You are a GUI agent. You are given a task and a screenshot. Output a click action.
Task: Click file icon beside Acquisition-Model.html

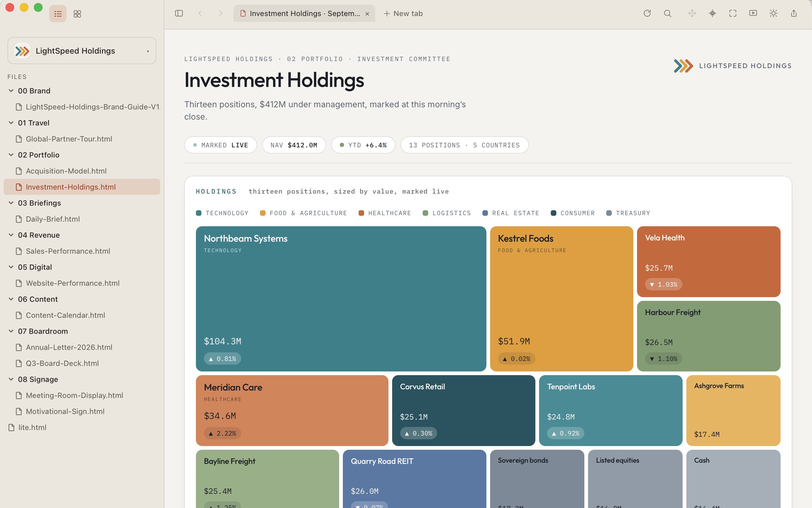click(19, 171)
